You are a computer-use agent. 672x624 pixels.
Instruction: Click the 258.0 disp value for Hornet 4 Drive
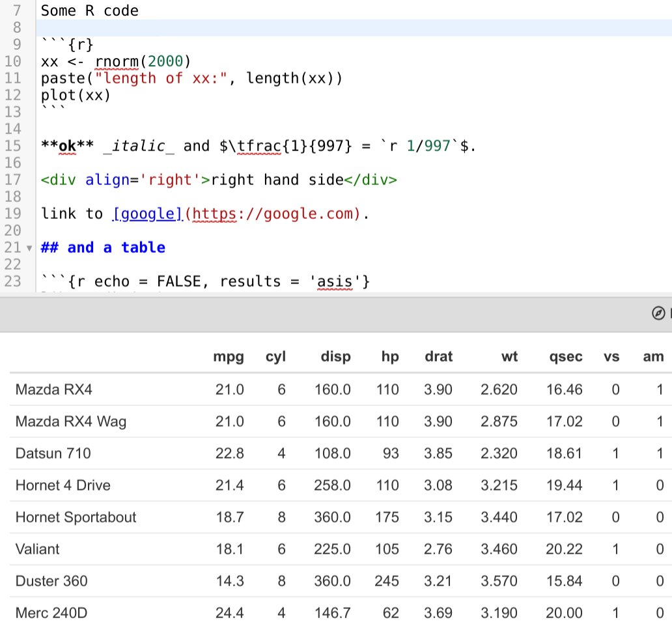pyautogui.click(x=332, y=485)
